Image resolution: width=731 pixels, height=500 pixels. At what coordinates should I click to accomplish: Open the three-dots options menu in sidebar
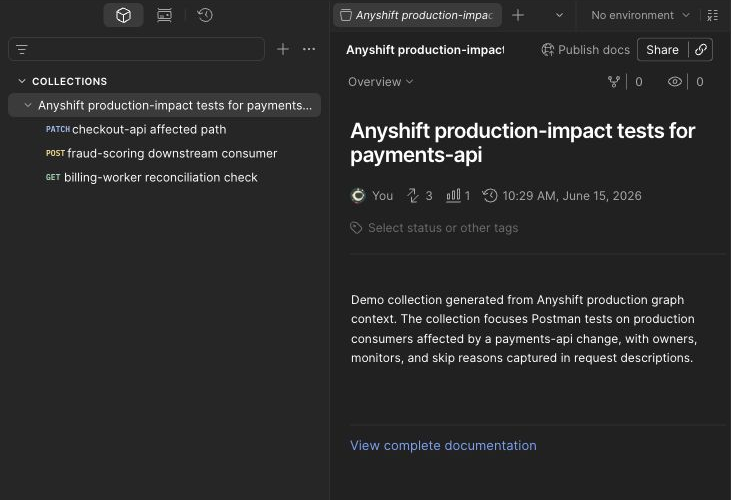309,49
